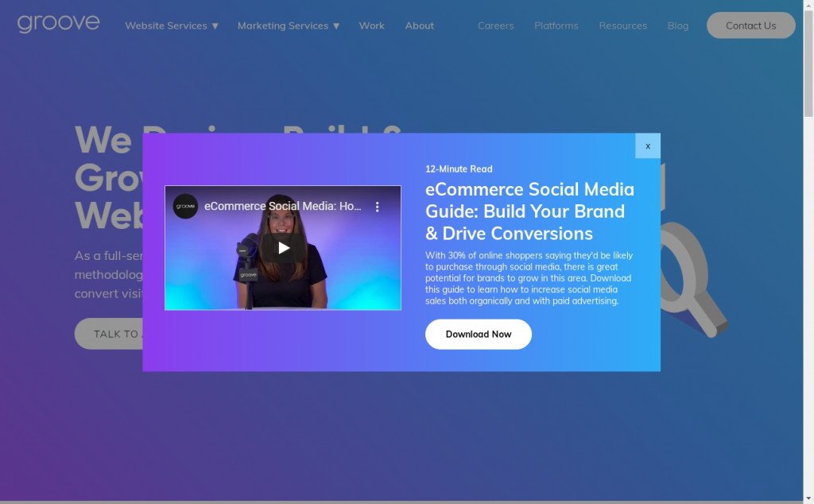The height and width of the screenshot is (504, 814).
Task: Open the Resources menu link
Action: point(623,25)
